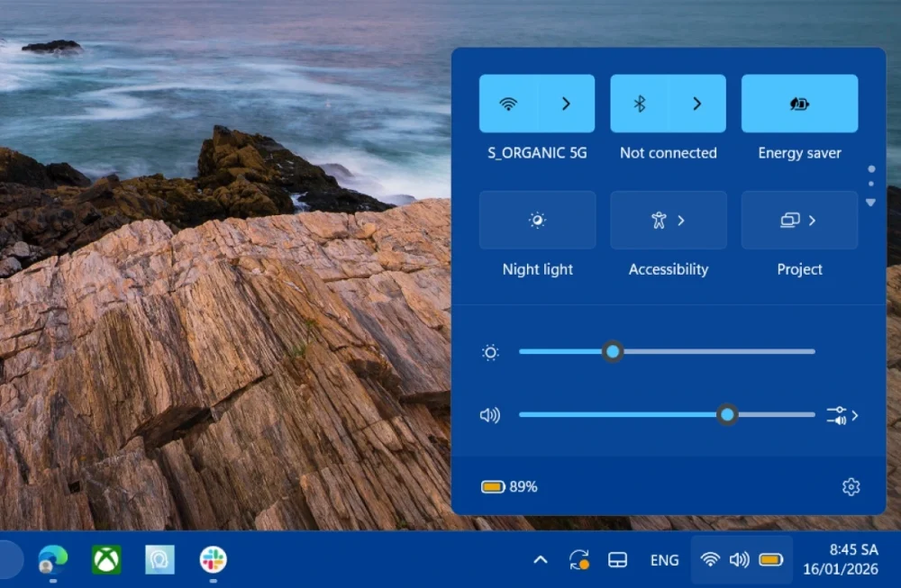Click the sync status tray icon
Viewport: 901px width, 588px height.
click(579, 560)
